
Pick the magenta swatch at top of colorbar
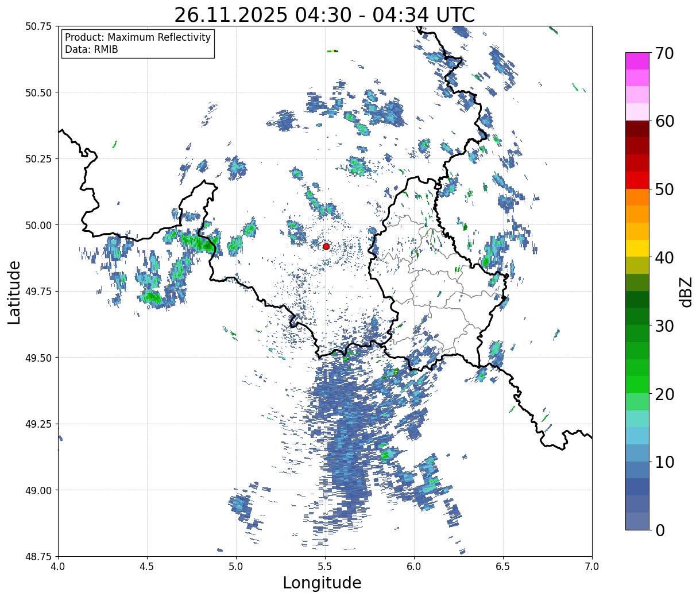(637, 61)
